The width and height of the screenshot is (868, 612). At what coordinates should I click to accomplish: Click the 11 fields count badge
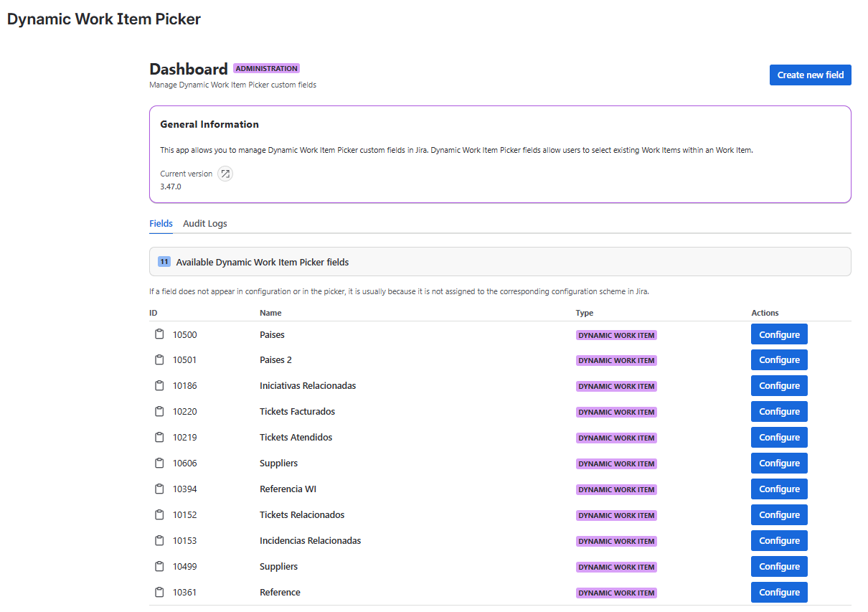[x=164, y=262]
